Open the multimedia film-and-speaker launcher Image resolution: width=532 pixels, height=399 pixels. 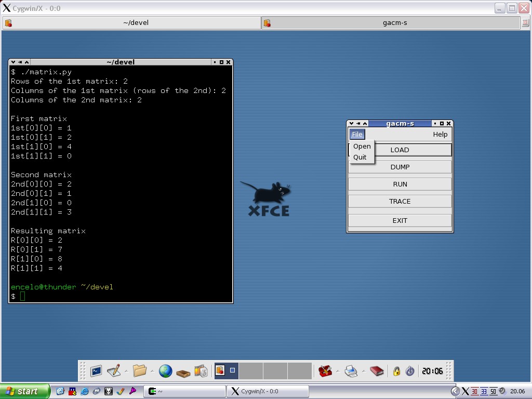pyautogui.click(x=201, y=371)
